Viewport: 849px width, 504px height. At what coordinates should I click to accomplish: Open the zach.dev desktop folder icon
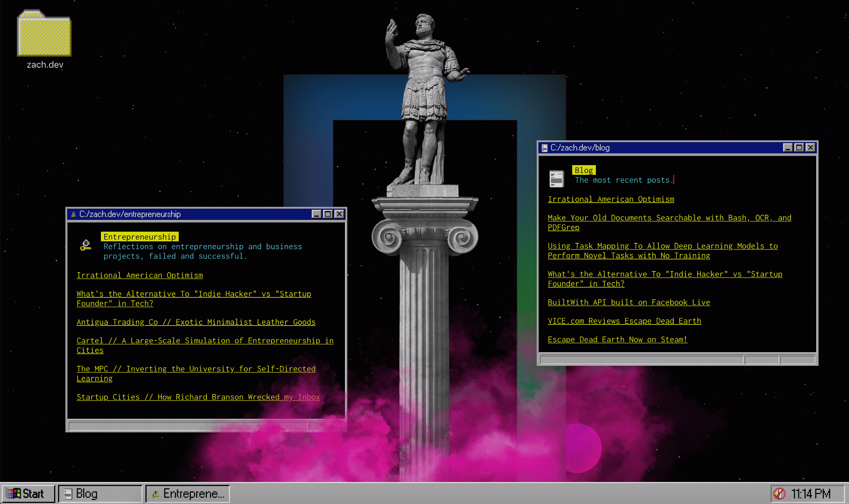coord(45,33)
